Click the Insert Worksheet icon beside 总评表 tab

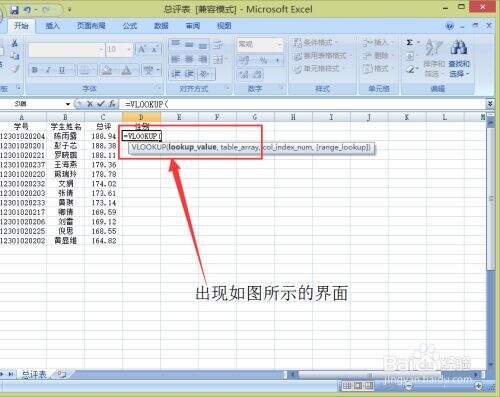[x=62, y=375]
